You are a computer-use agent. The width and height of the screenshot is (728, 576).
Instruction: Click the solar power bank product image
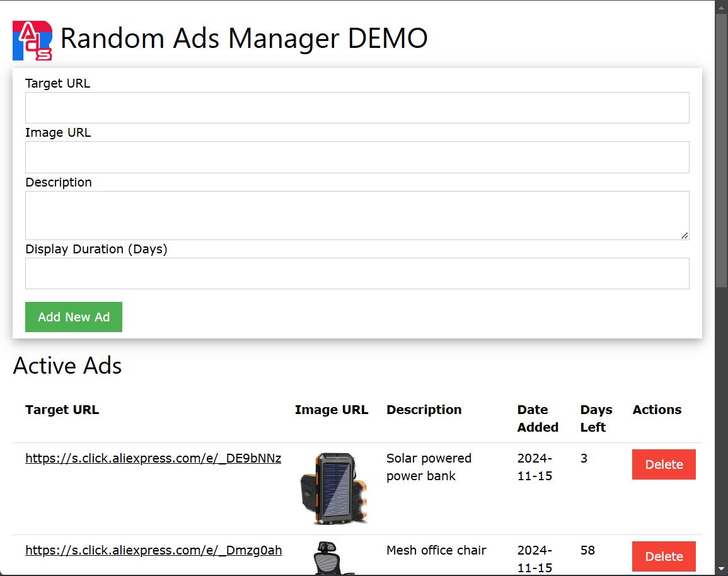(x=333, y=488)
